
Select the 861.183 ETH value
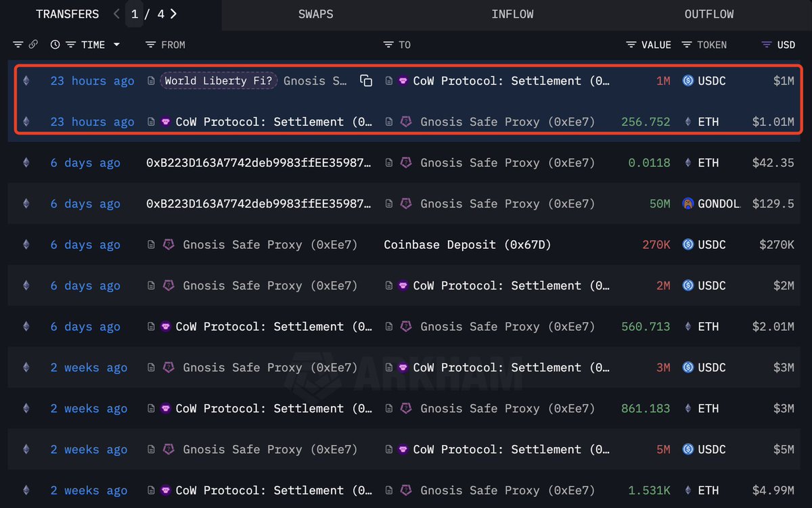pos(646,409)
